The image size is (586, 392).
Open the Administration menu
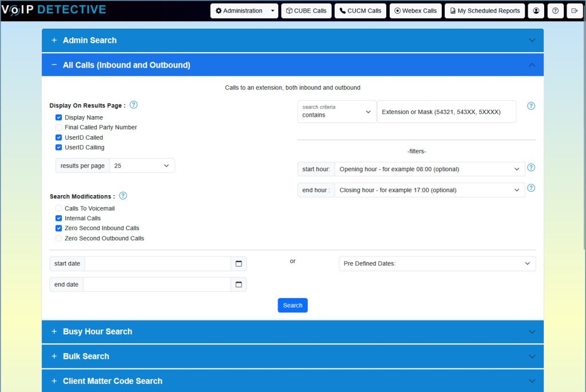(x=239, y=11)
